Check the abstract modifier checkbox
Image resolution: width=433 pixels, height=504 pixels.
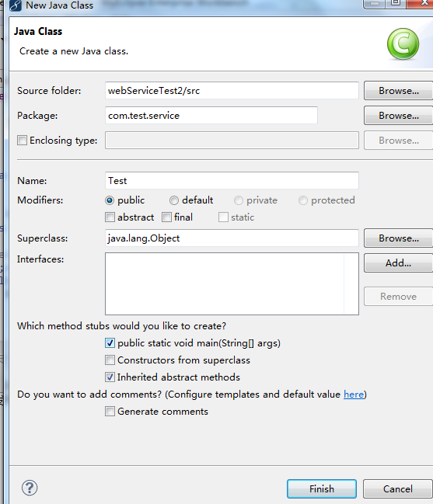click(110, 217)
